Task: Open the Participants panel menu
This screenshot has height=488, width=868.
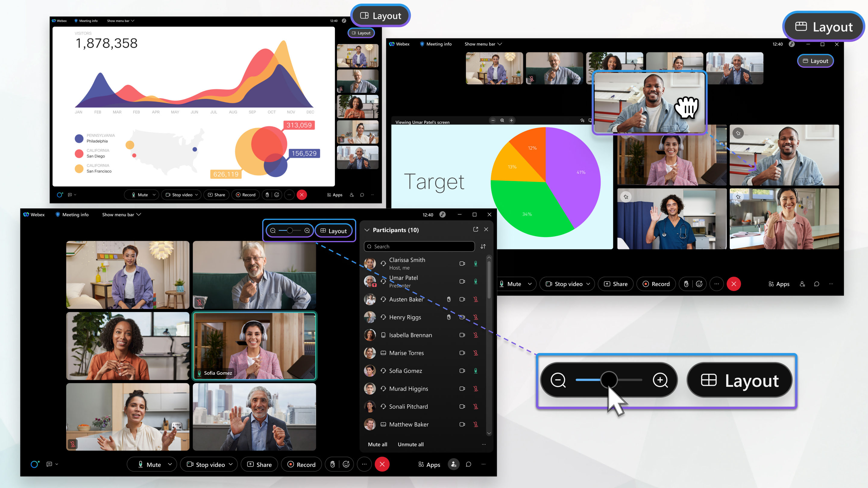Action: click(x=483, y=444)
